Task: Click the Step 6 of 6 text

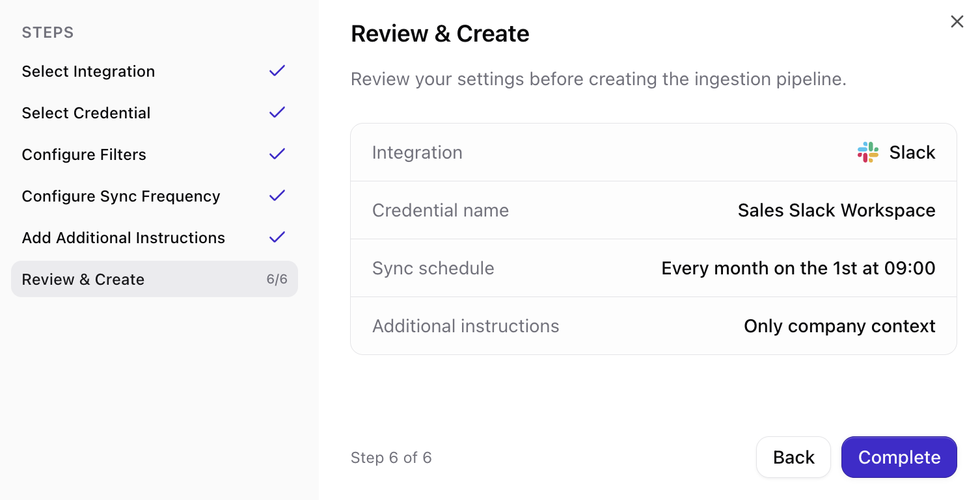Action: tap(391, 458)
